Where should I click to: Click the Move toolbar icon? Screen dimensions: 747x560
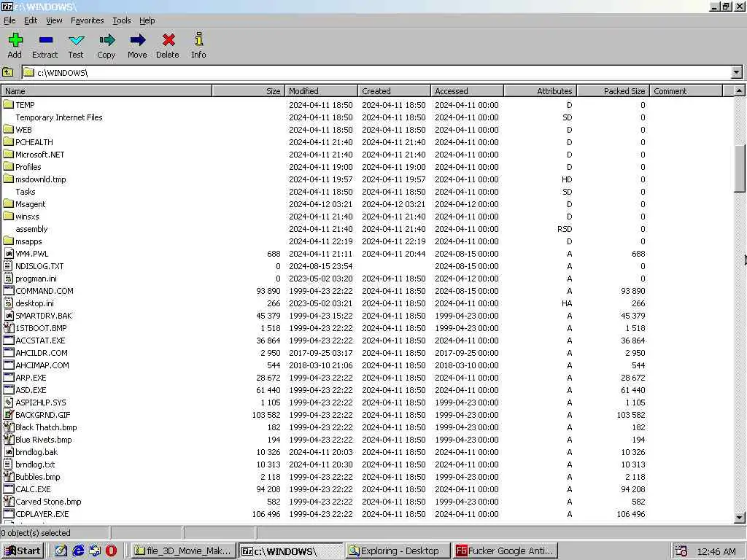click(137, 40)
